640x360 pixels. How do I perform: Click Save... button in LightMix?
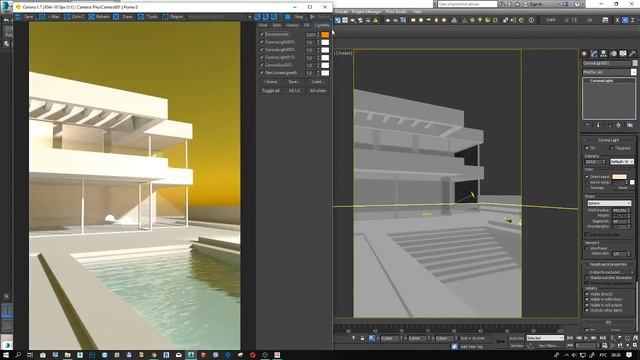(294, 82)
